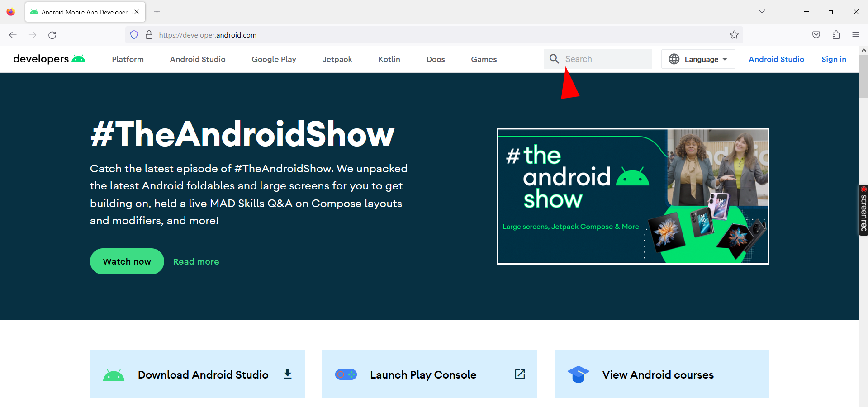Viewport: 868px width, 407px height.
Task: Switch to the Docs section
Action: (435, 59)
